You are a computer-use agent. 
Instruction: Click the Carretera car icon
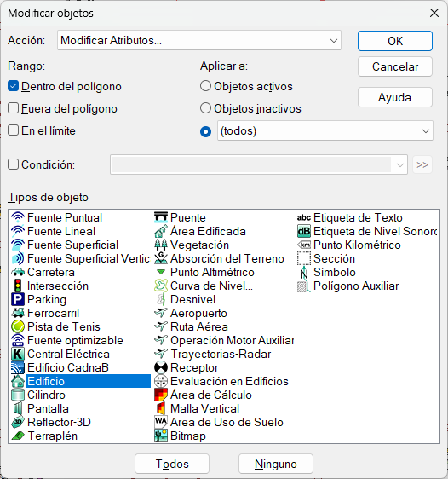[18, 272]
